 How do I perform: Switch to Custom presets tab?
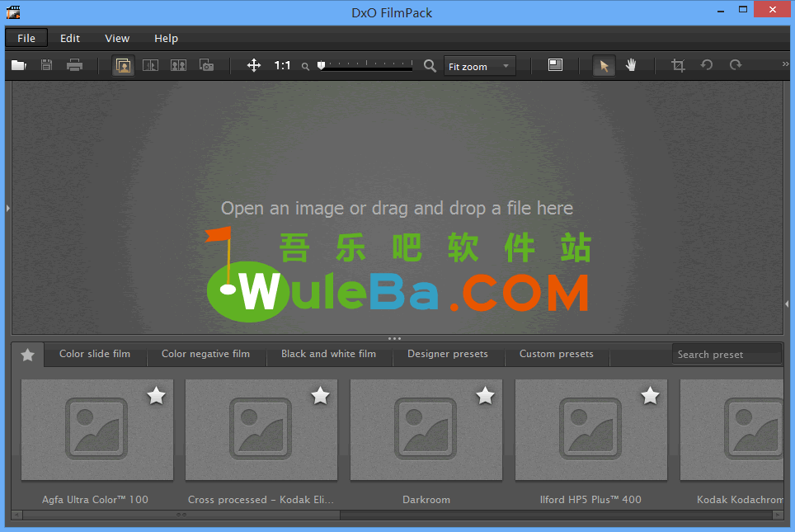point(556,354)
